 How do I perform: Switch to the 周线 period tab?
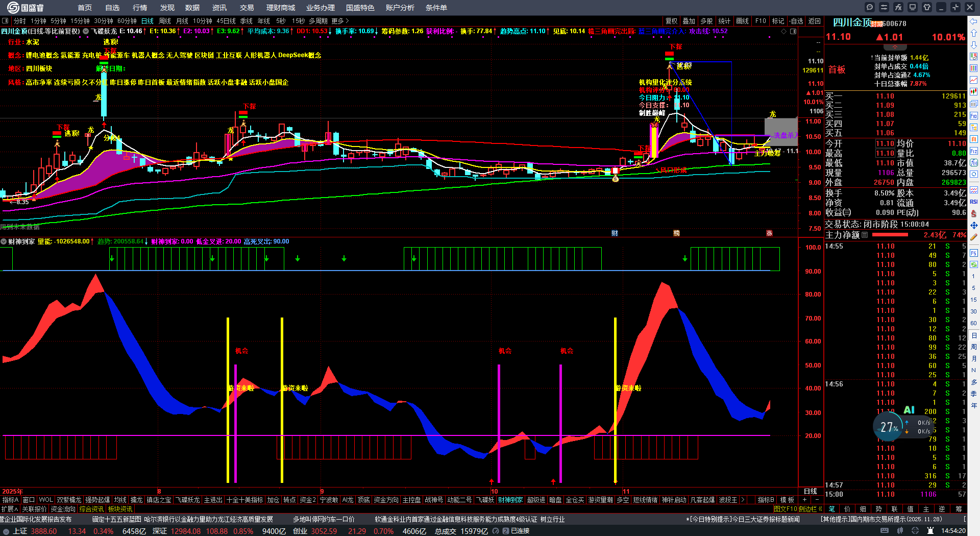[165, 21]
